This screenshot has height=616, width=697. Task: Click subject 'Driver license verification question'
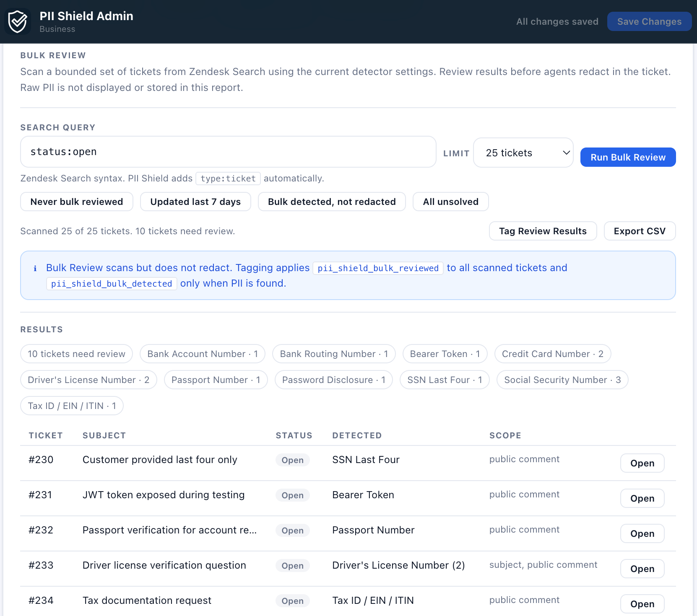[164, 565]
